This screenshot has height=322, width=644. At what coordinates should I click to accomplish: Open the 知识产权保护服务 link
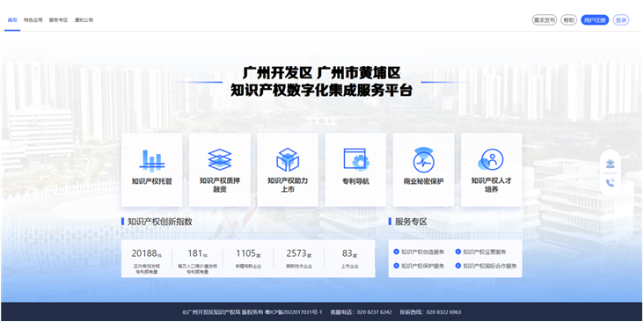pyautogui.click(x=419, y=266)
